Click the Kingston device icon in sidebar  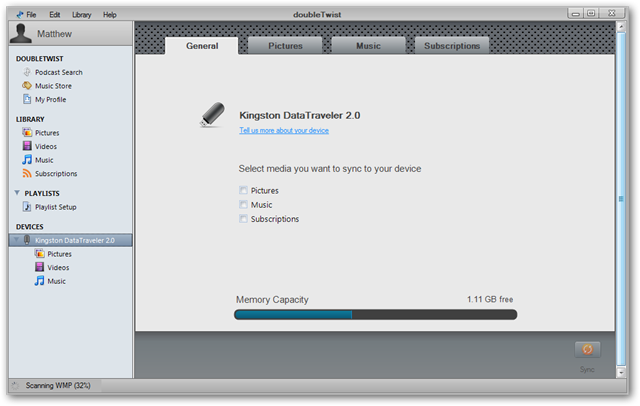(x=27, y=240)
